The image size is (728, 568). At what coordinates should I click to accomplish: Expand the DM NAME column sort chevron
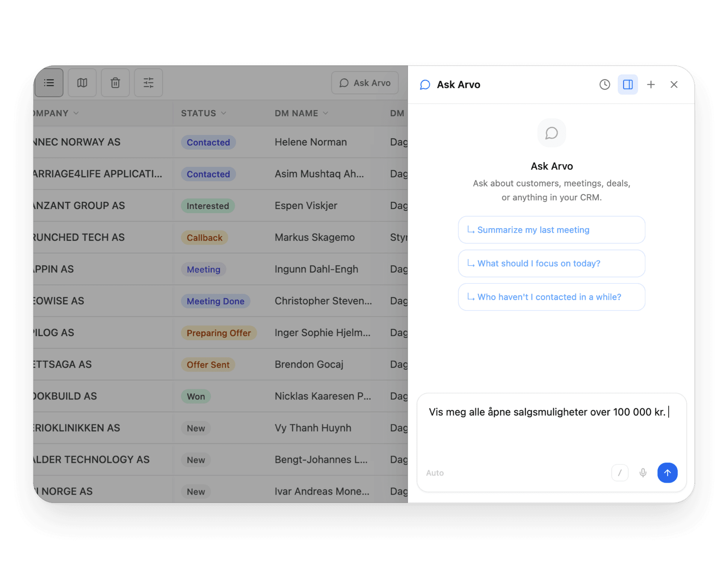326,113
